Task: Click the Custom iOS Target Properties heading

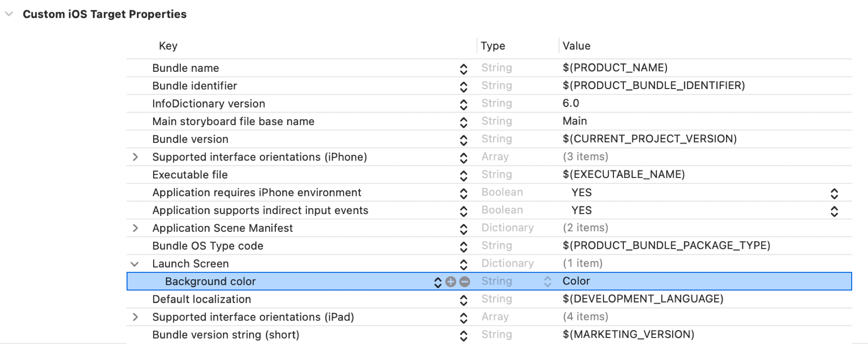Action: (x=104, y=14)
